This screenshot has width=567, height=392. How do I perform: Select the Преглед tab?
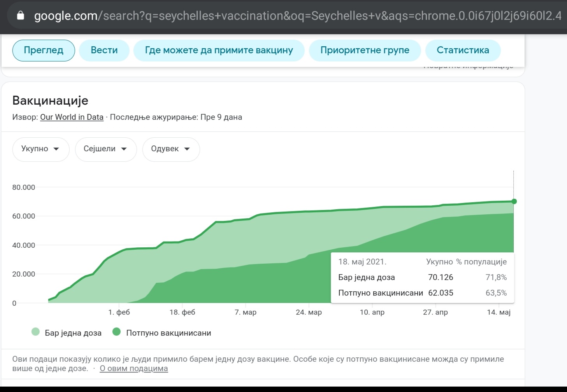(44, 50)
